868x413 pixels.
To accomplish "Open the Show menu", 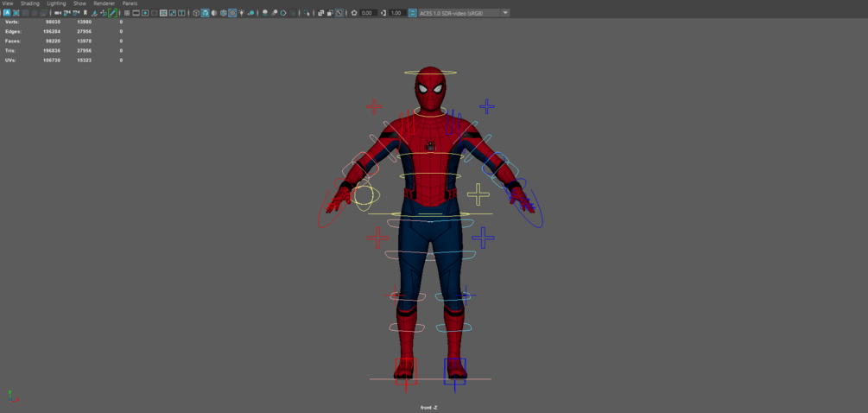I will click(79, 3).
